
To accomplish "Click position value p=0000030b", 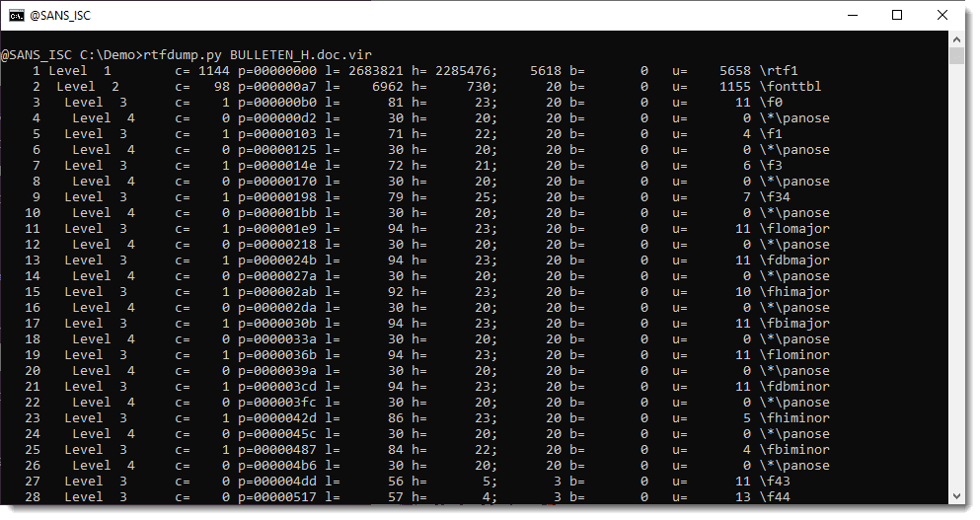I will 277,323.
